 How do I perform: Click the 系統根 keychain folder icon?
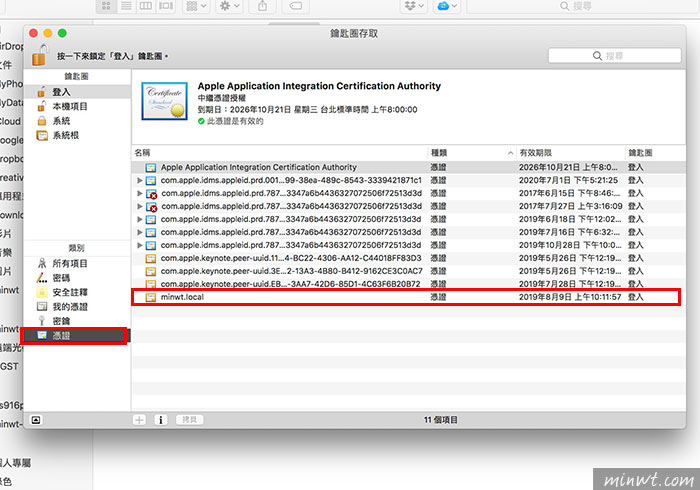[42, 135]
